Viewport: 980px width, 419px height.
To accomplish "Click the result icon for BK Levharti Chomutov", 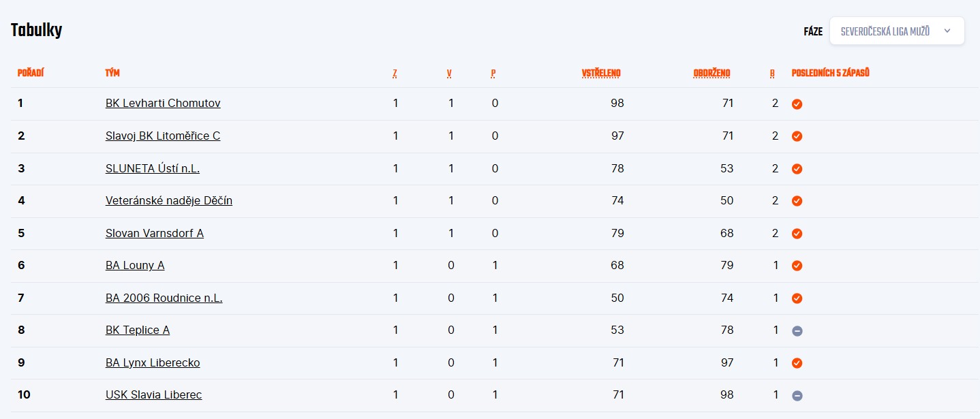I will (797, 104).
